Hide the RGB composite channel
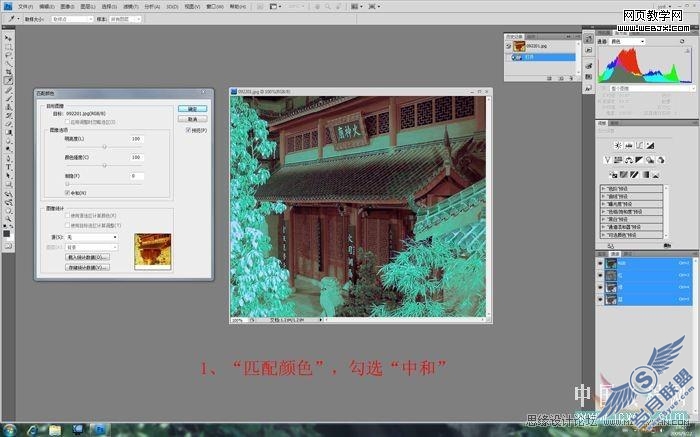The width and height of the screenshot is (700, 437). pyautogui.click(x=600, y=263)
